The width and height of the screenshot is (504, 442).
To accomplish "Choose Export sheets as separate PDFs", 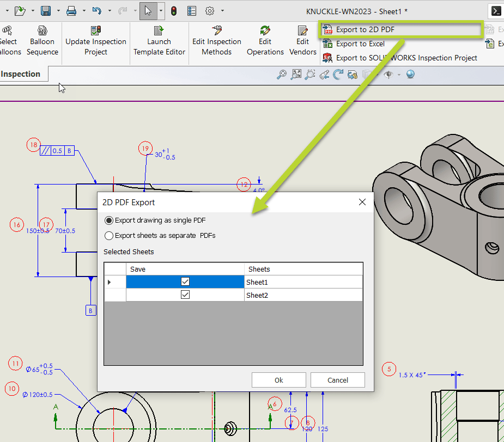I will (x=109, y=235).
